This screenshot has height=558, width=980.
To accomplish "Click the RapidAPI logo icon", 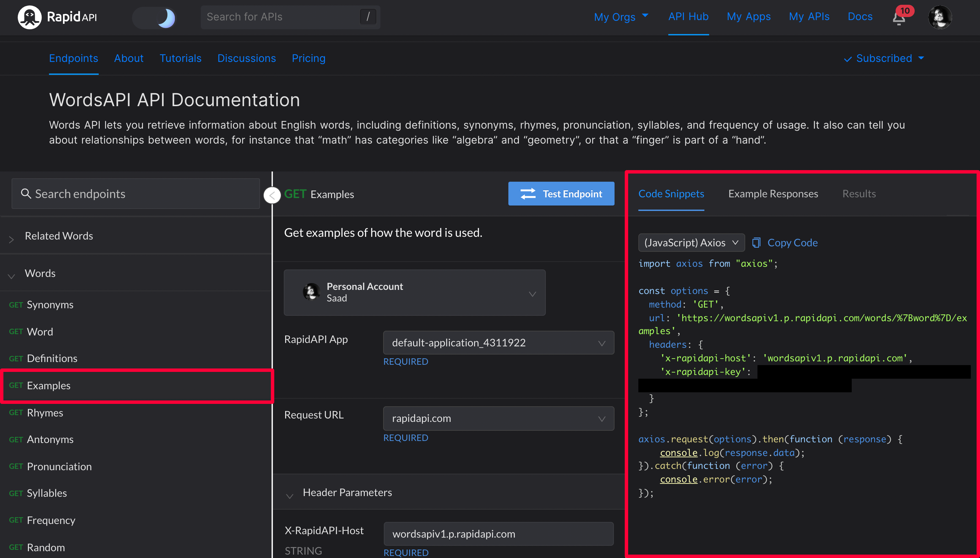I will [x=29, y=17].
